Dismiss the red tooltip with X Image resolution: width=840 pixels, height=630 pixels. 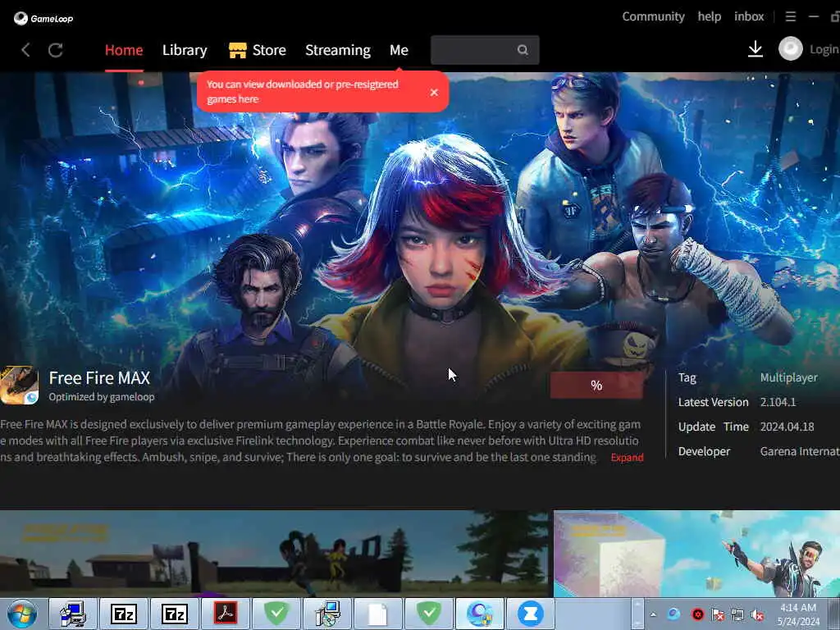(434, 92)
